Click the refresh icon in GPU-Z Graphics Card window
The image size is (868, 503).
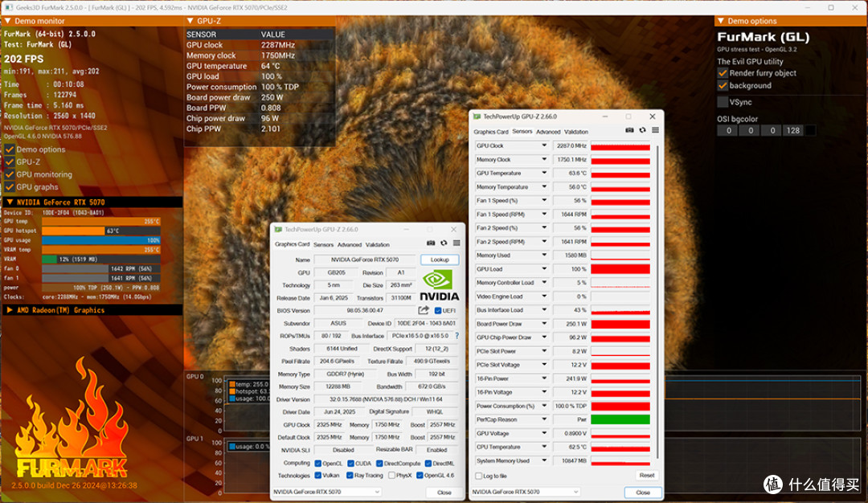click(x=444, y=243)
